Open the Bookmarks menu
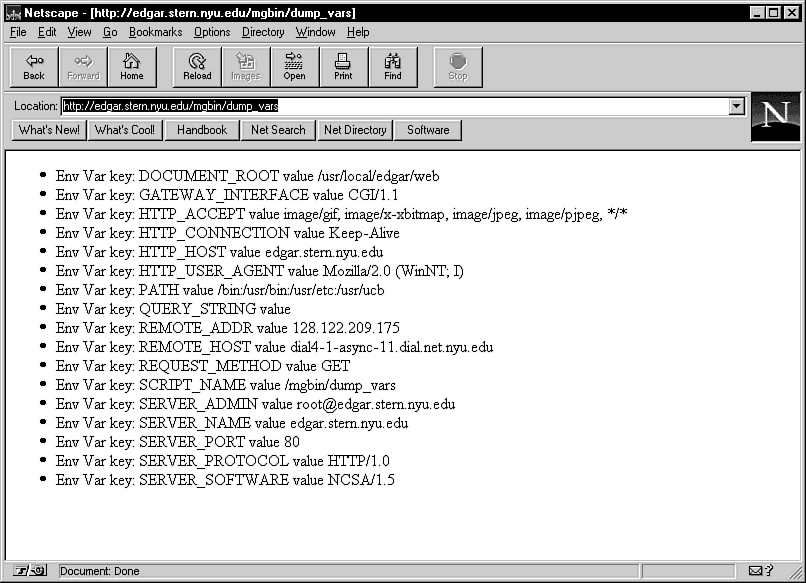 point(155,32)
